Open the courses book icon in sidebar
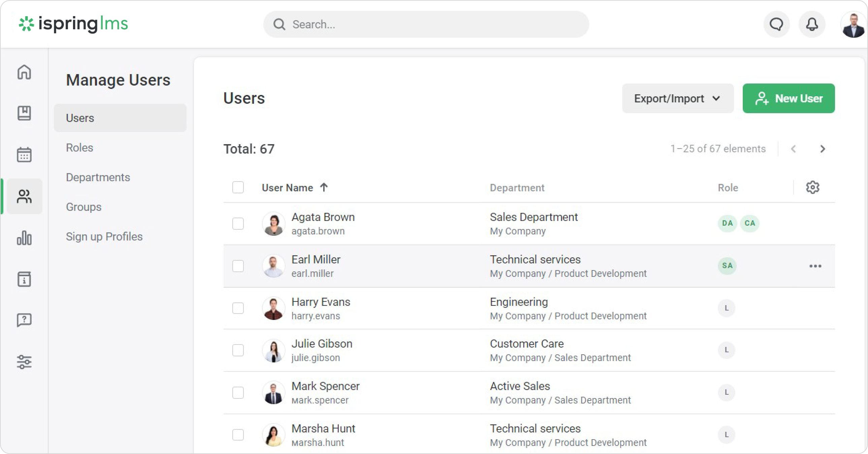 pos(24,113)
